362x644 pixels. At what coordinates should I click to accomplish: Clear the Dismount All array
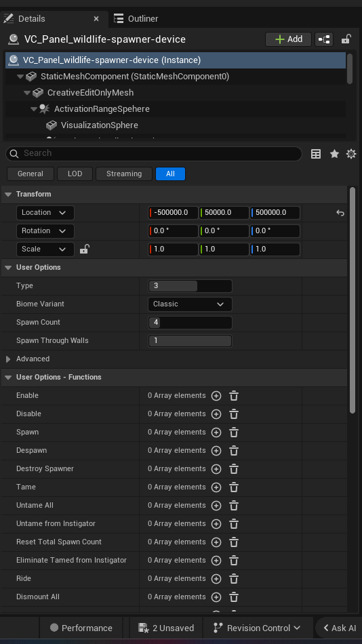pos(234,597)
